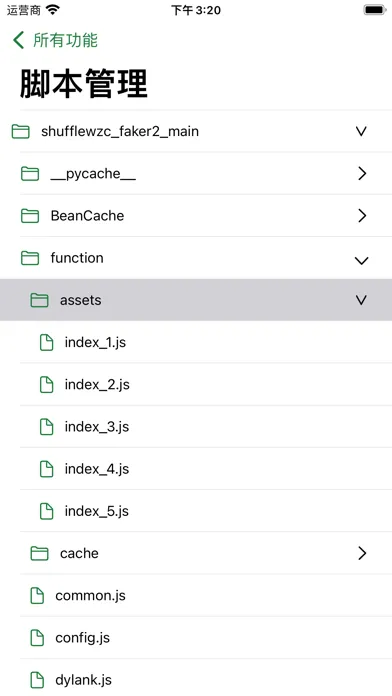
Task: Click the file icon beside dylank.js
Action: (37, 680)
